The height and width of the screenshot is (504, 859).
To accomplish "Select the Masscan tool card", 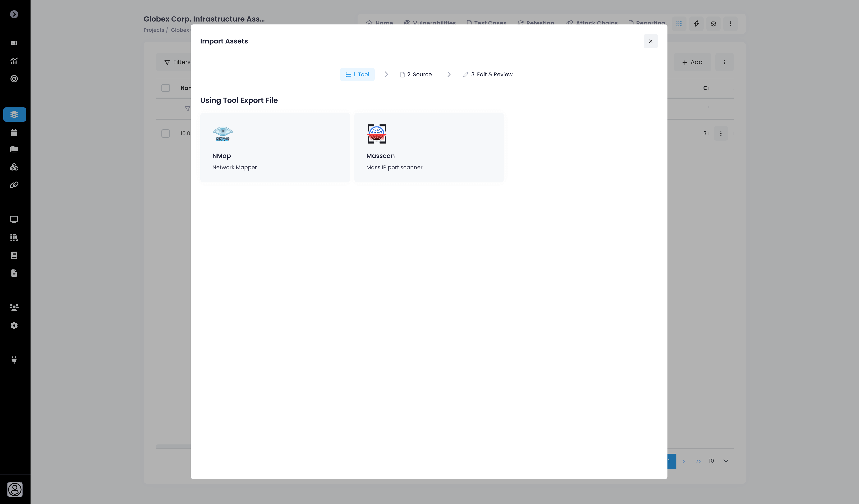I will click(428, 147).
